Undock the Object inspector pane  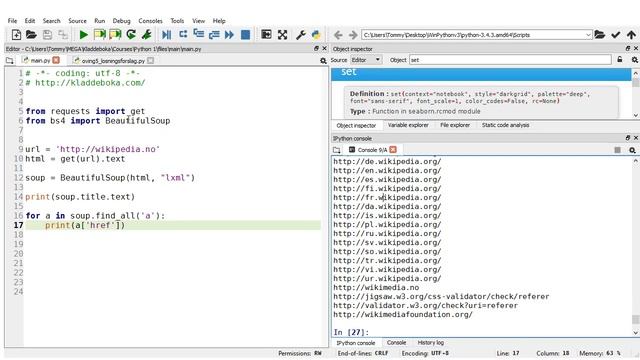pyautogui.click(x=628, y=49)
